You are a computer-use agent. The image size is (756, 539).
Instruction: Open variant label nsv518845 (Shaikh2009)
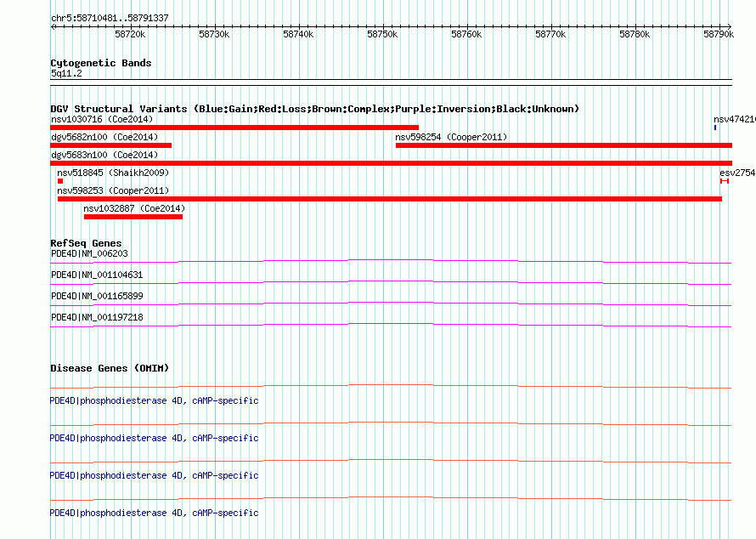click(113, 173)
